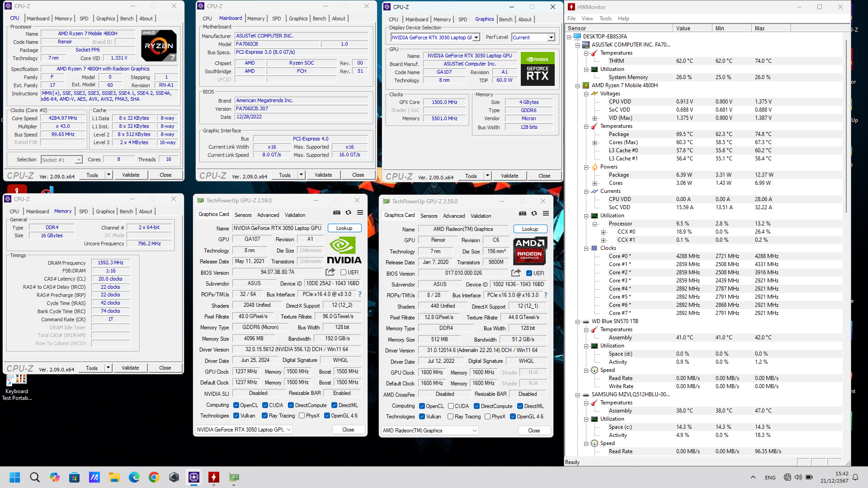The image size is (868, 488).
Task: Toggle CUDA checkbox in NVIDIA GPU-Z
Action: point(265,405)
